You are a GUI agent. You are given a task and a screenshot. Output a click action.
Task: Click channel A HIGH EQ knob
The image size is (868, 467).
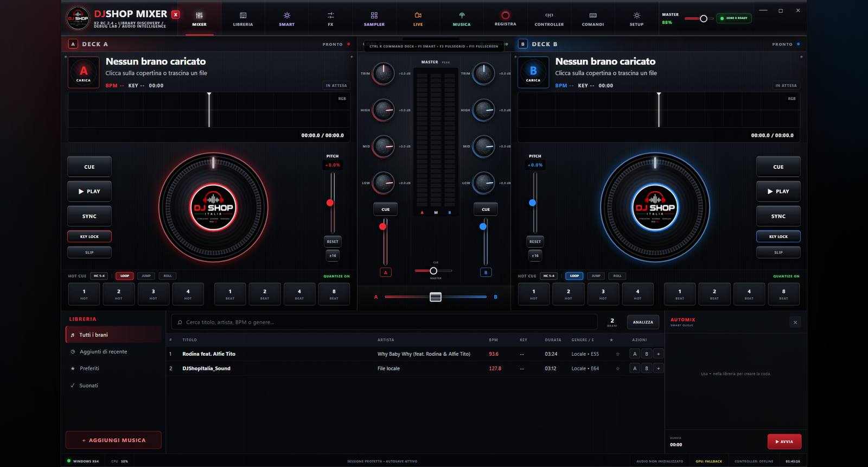[x=383, y=110]
